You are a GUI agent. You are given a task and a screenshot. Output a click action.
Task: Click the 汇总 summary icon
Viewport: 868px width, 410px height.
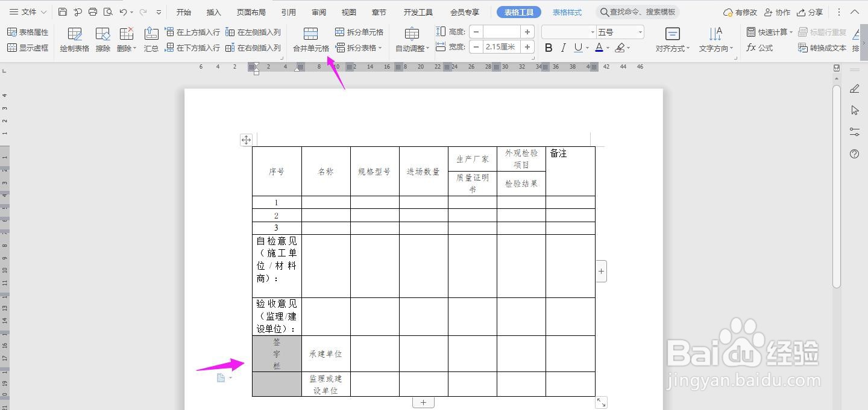click(151, 40)
